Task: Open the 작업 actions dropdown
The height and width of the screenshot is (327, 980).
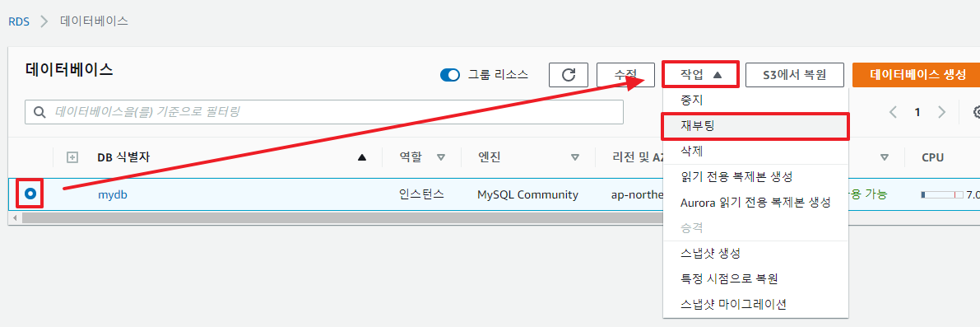Action: tap(700, 75)
